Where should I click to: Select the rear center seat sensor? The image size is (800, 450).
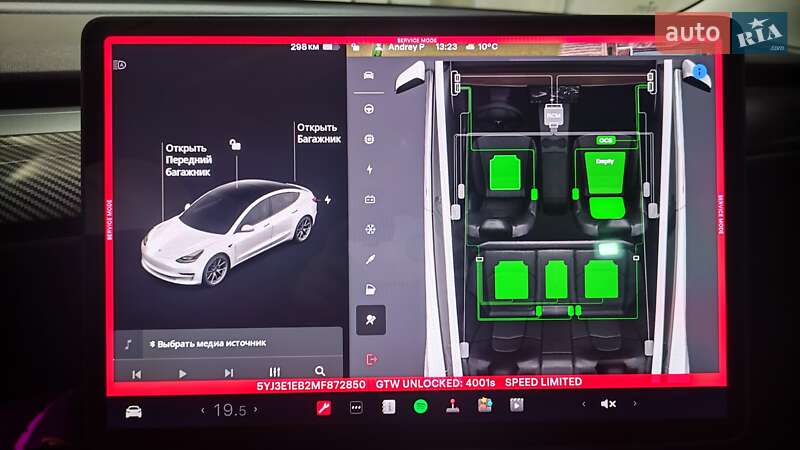(x=556, y=280)
